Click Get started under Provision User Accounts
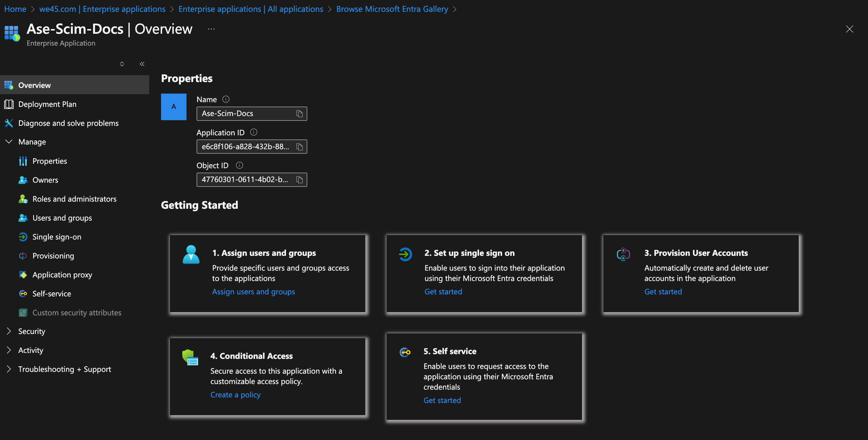Screen dimensions: 868x440 (x=663, y=291)
